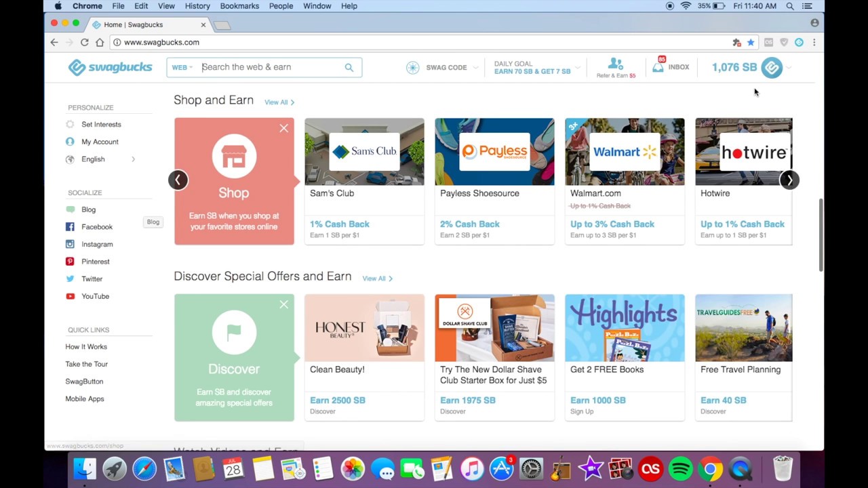
Task: Close the Discover promo card
Action: pos(283,305)
